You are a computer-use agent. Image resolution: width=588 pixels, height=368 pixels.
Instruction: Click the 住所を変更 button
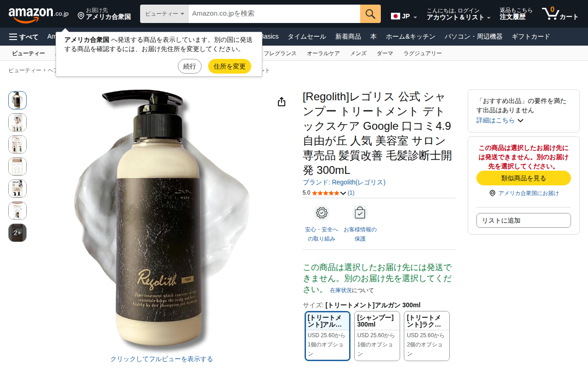230,66
